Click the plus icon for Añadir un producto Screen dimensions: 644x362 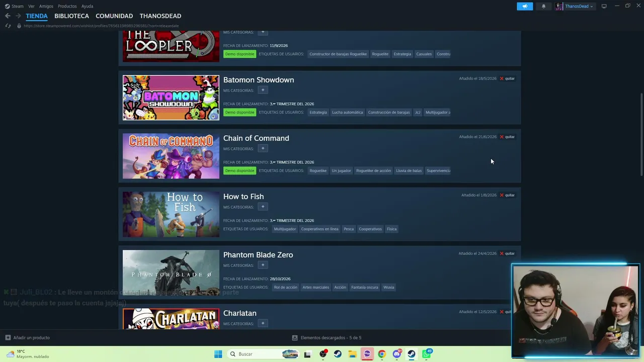click(8, 337)
